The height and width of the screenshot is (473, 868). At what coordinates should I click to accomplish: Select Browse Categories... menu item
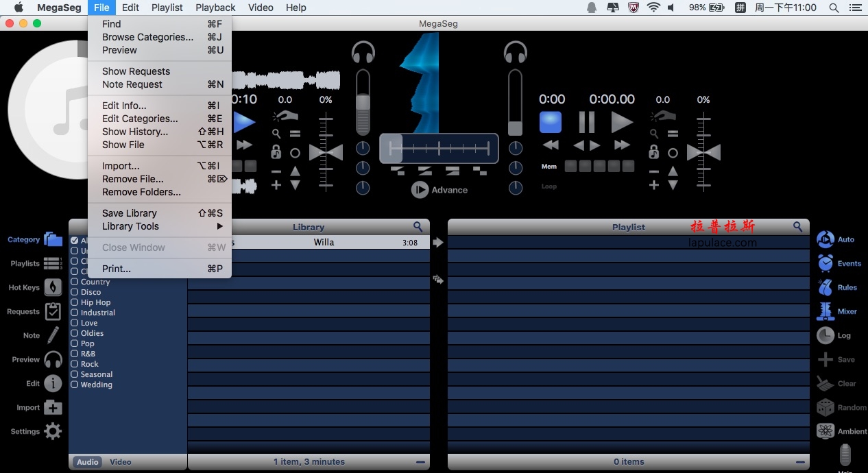160,37
